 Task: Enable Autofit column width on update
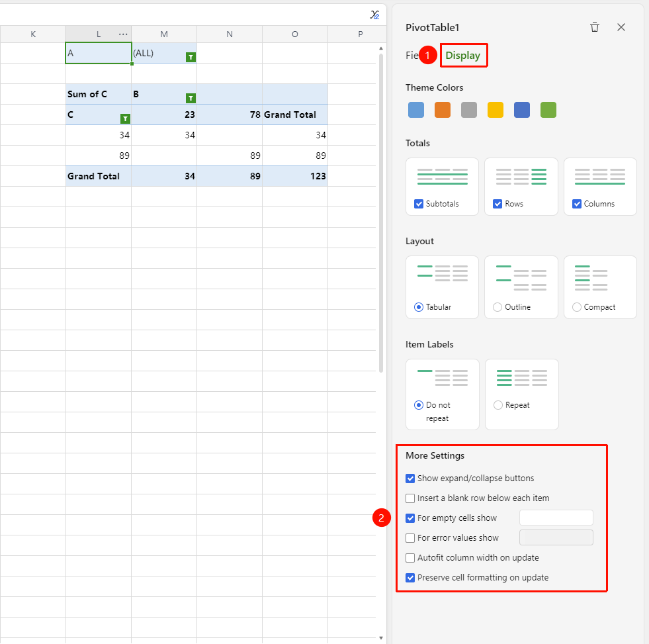coord(410,558)
